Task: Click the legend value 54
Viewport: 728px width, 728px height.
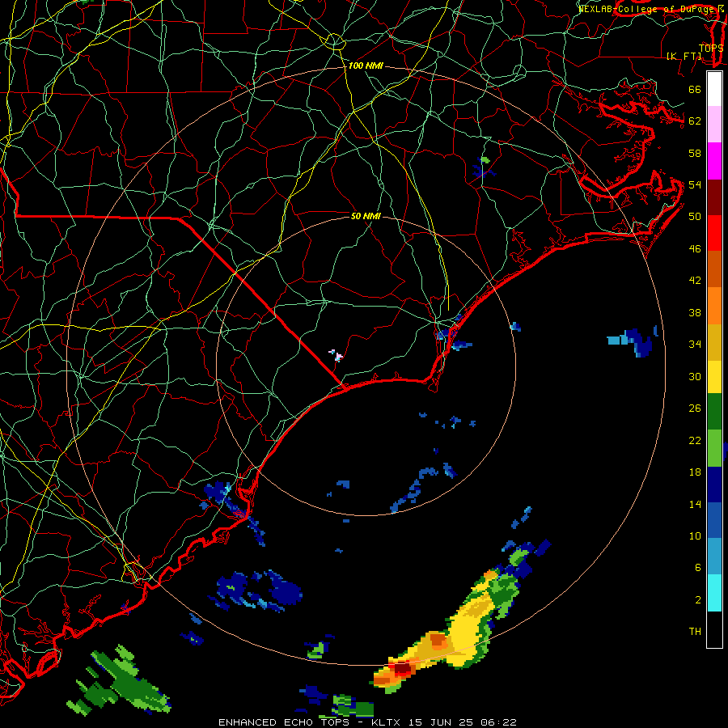Action: click(695, 184)
